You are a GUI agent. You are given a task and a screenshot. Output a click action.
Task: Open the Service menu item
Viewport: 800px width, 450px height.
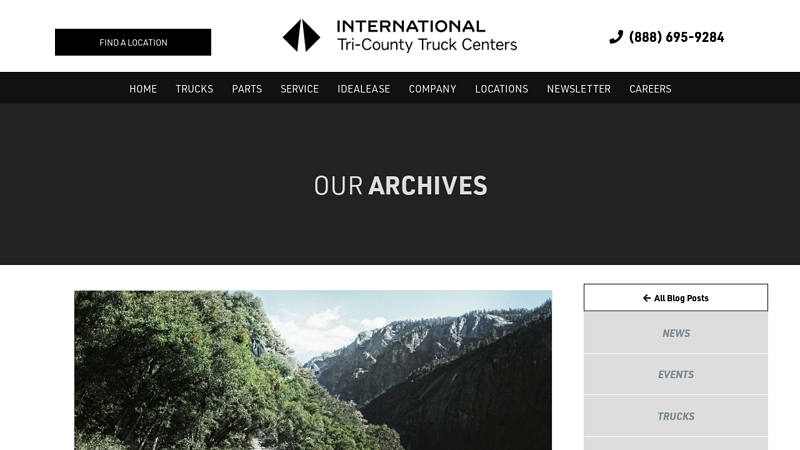tap(299, 89)
